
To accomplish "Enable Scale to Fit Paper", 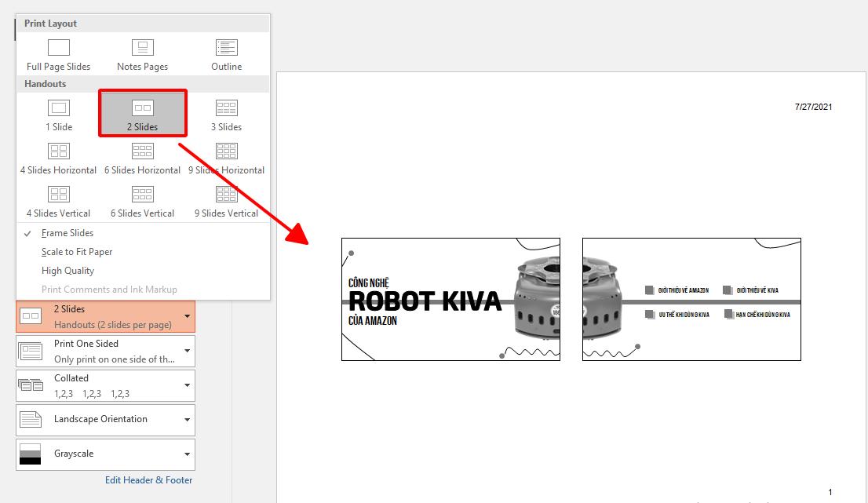I will pos(76,251).
